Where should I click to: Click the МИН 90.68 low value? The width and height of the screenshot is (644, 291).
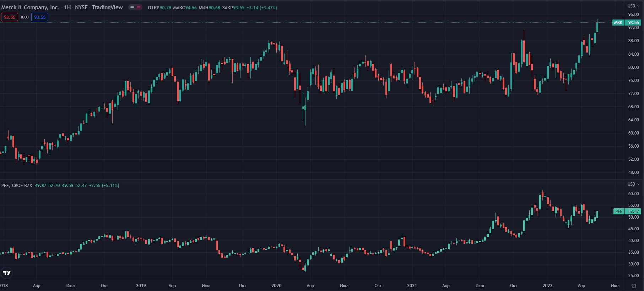click(209, 7)
